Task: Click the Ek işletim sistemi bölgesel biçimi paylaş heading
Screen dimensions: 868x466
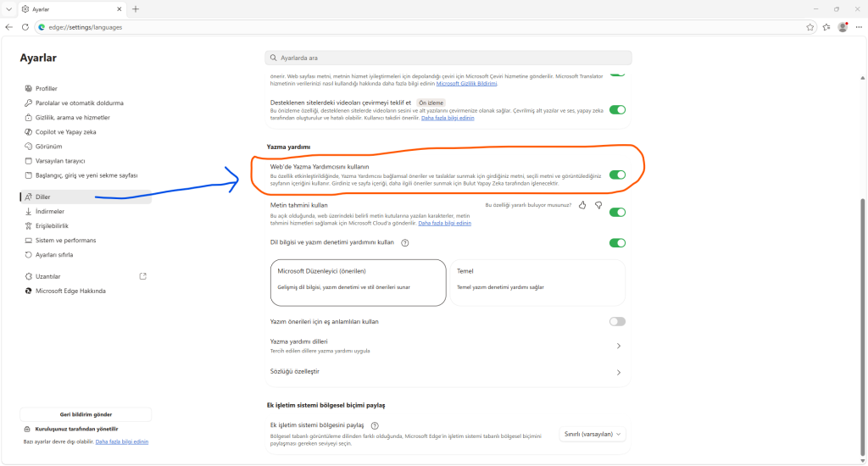Action: (326, 405)
